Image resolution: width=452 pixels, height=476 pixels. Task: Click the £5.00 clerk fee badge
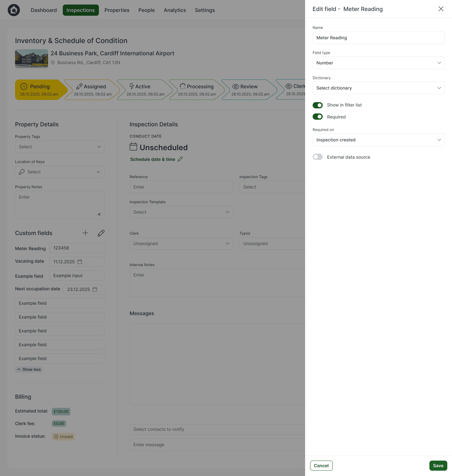point(59,424)
